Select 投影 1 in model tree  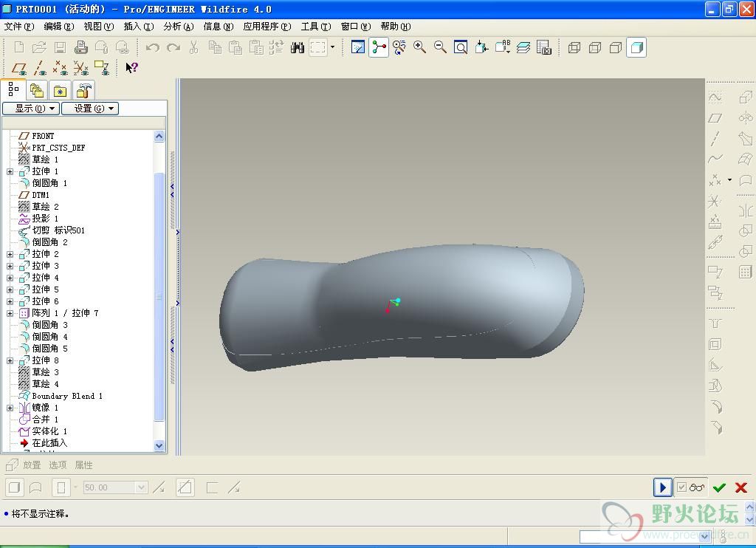(45, 219)
